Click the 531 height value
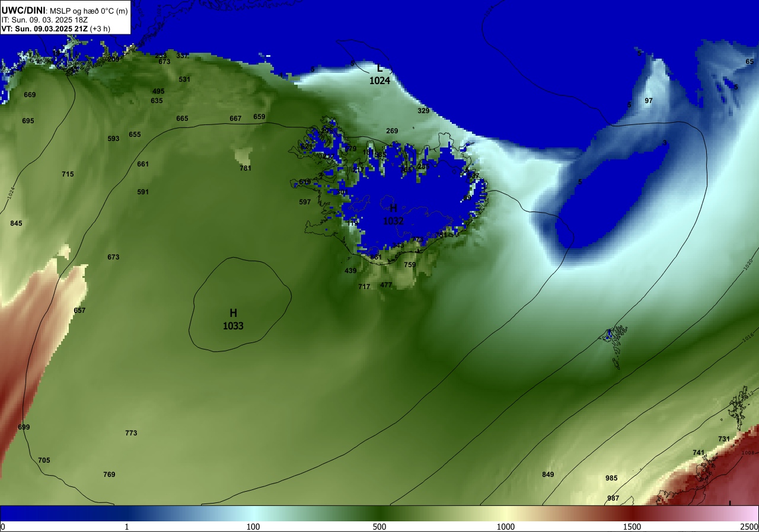 pos(184,79)
